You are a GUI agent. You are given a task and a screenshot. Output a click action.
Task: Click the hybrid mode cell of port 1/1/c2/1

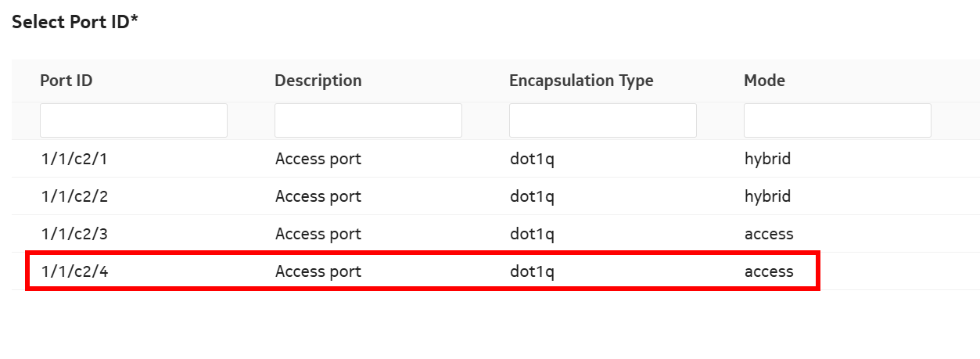[x=767, y=159]
